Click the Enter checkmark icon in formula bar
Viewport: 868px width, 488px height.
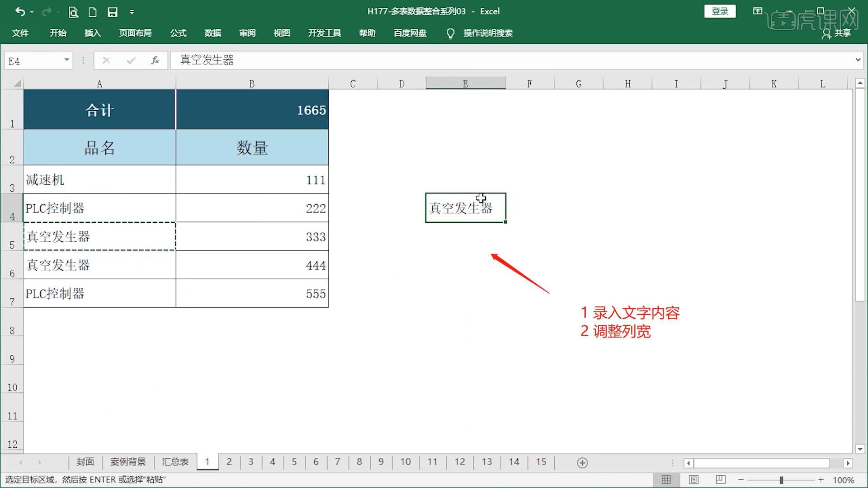click(x=131, y=60)
